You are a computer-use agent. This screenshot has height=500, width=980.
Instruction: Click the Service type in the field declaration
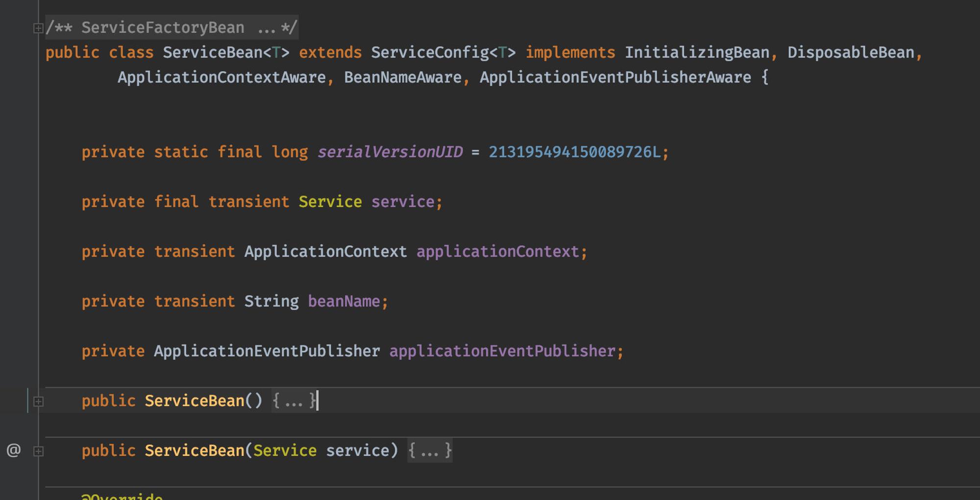pyautogui.click(x=330, y=202)
